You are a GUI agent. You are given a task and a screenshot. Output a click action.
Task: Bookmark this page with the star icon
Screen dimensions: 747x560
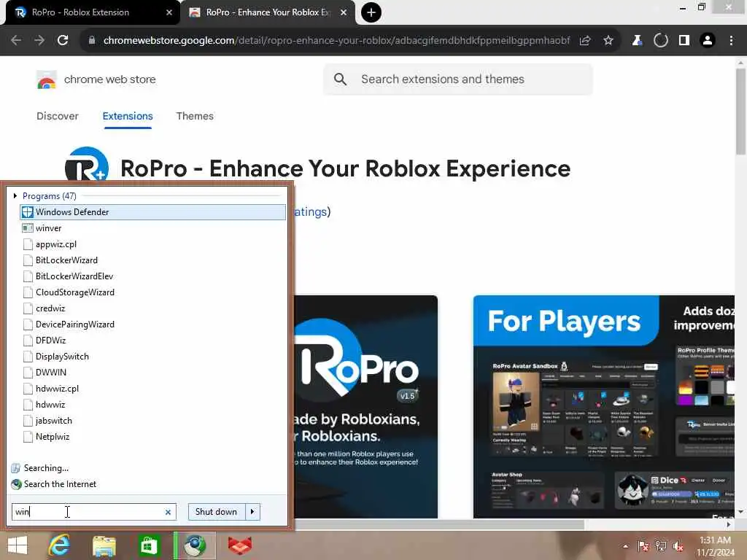click(608, 41)
